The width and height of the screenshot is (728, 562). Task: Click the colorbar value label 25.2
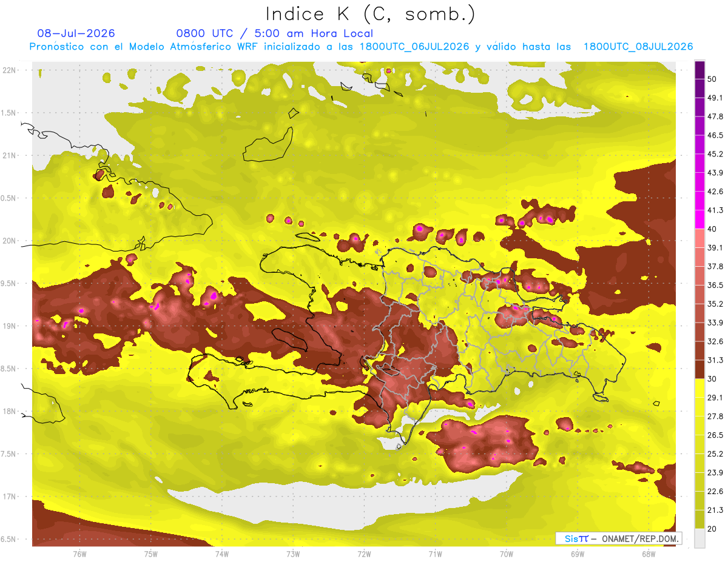pyautogui.click(x=714, y=454)
